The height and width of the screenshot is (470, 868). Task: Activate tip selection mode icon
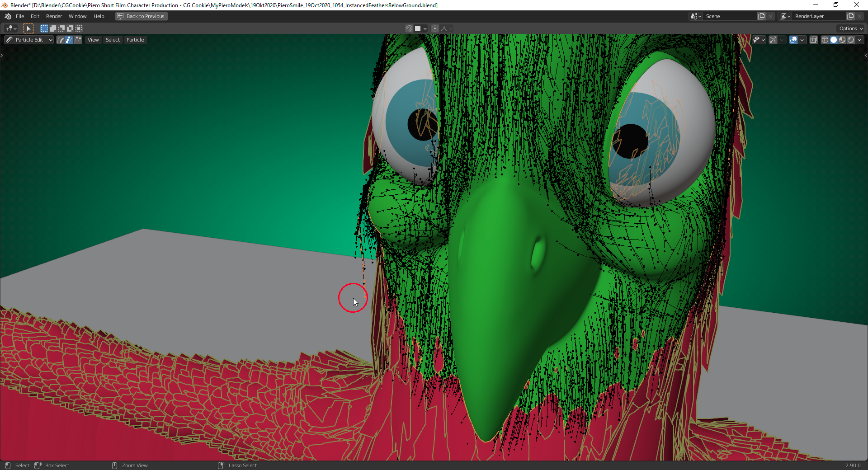point(78,40)
